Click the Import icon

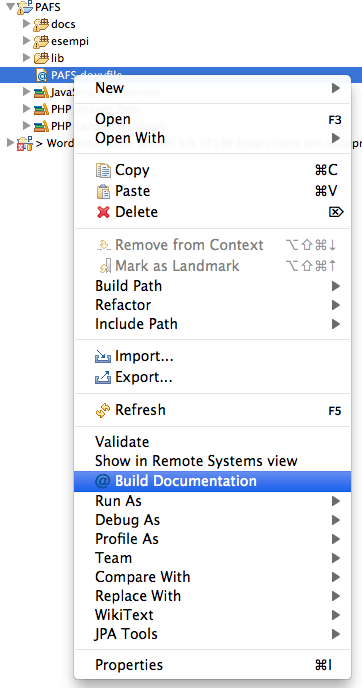click(103, 357)
